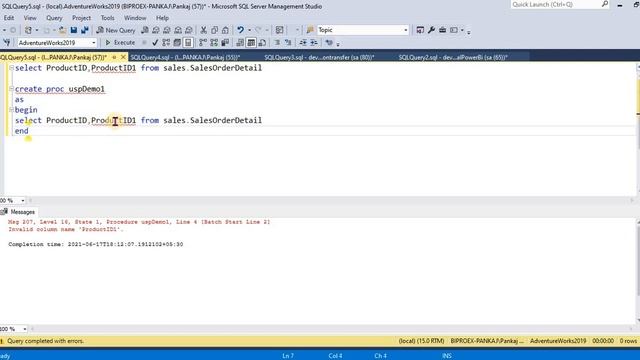Click the Specify Values for Template Parameters icon
Image resolution: width=640 pixels, height=360 pixels.
coord(329,42)
